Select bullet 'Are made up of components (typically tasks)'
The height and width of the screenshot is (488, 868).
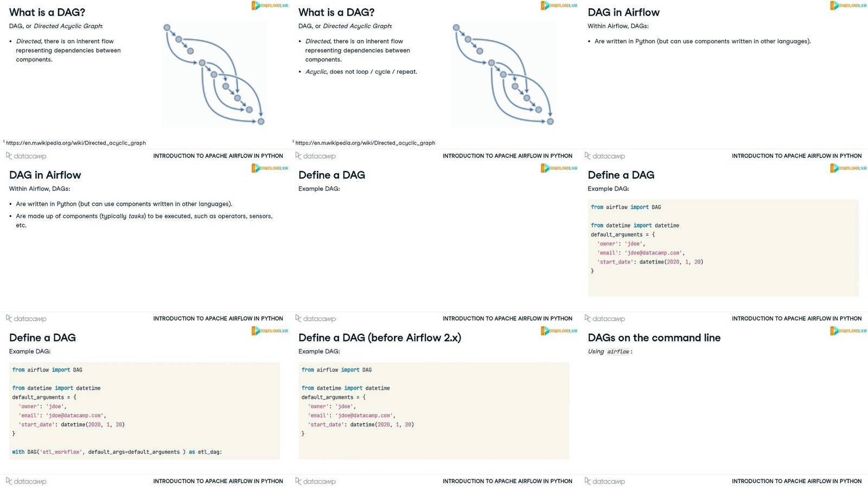144,220
